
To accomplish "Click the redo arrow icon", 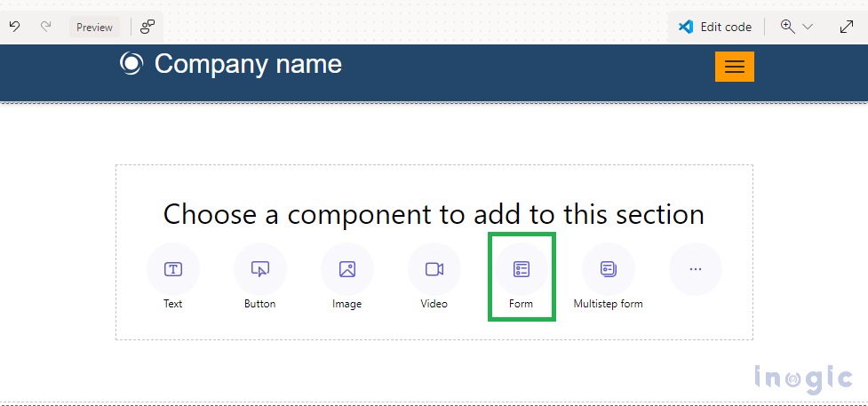I will tap(46, 27).
